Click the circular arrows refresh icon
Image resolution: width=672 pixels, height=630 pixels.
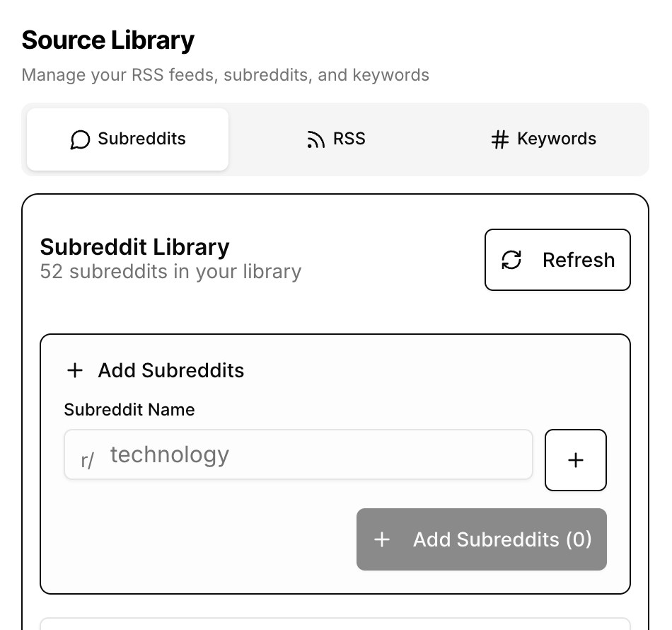click(x=511, y=260)
